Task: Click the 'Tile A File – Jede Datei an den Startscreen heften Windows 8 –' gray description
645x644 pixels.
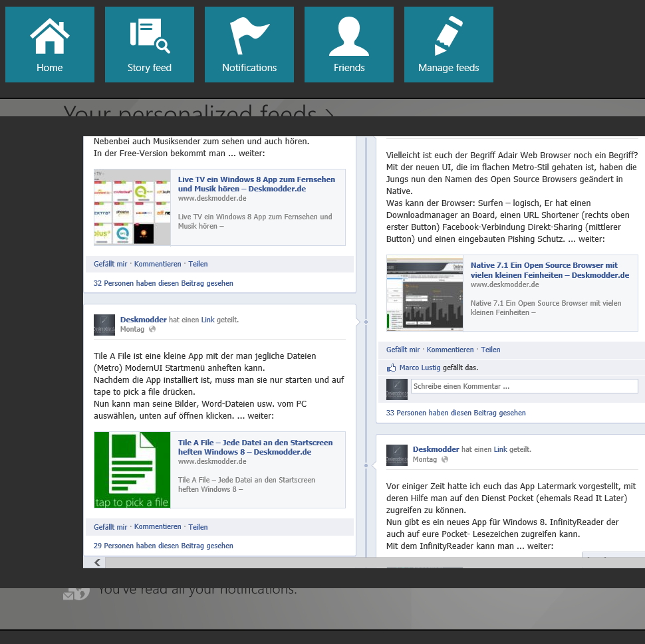Action: pos(247,484)
